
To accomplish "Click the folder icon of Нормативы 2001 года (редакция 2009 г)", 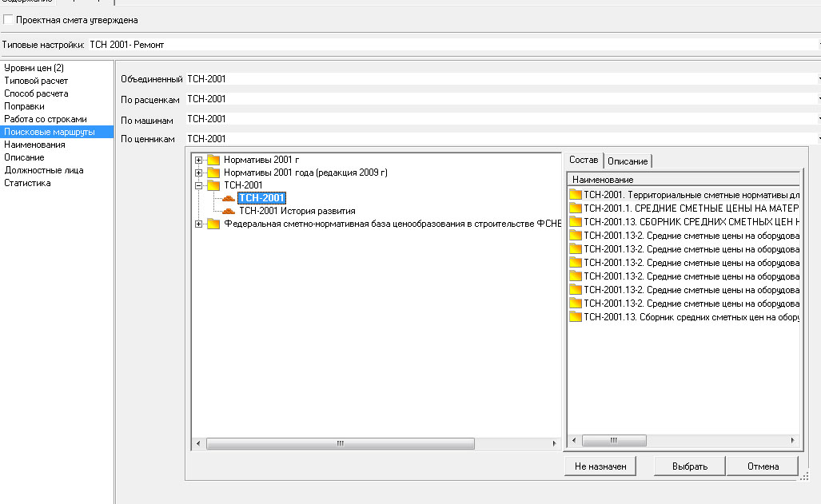I will coord(213,173).
